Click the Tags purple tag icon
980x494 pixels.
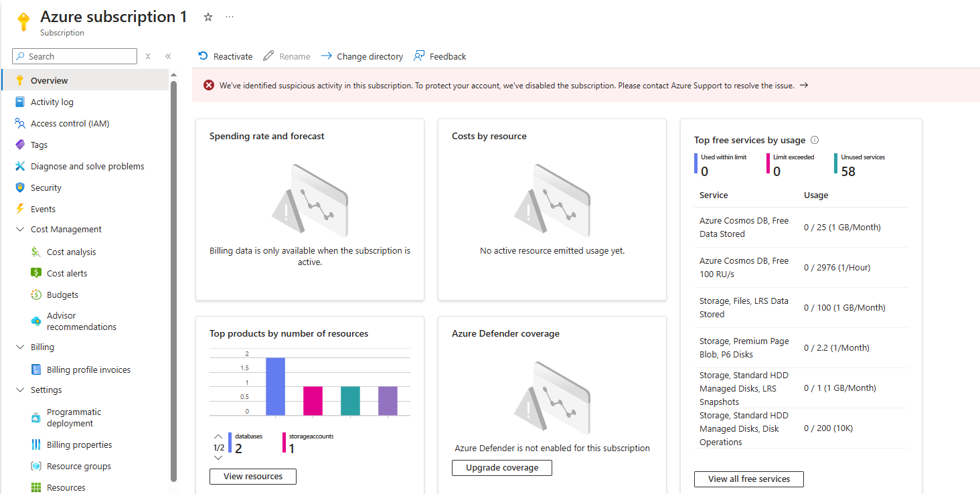(19, 145)
